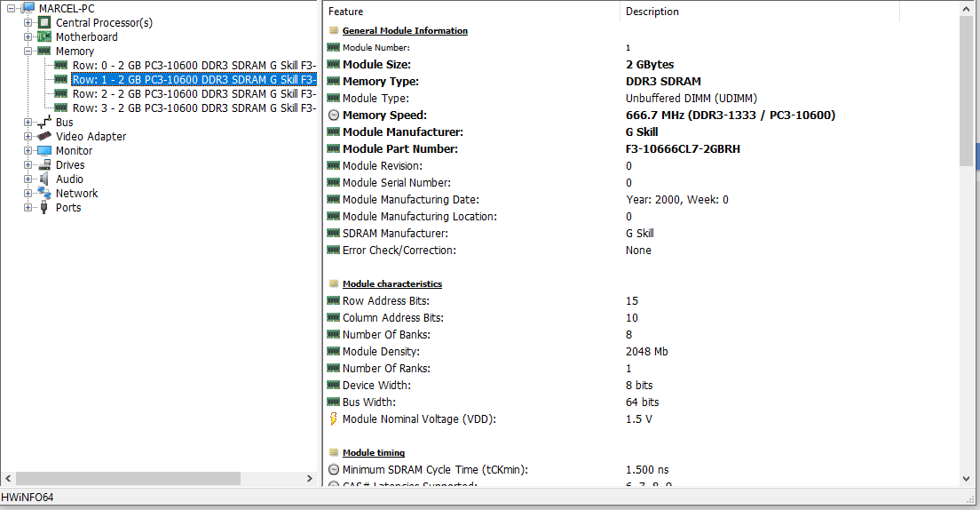Click the Audio speaker icon

43,179
